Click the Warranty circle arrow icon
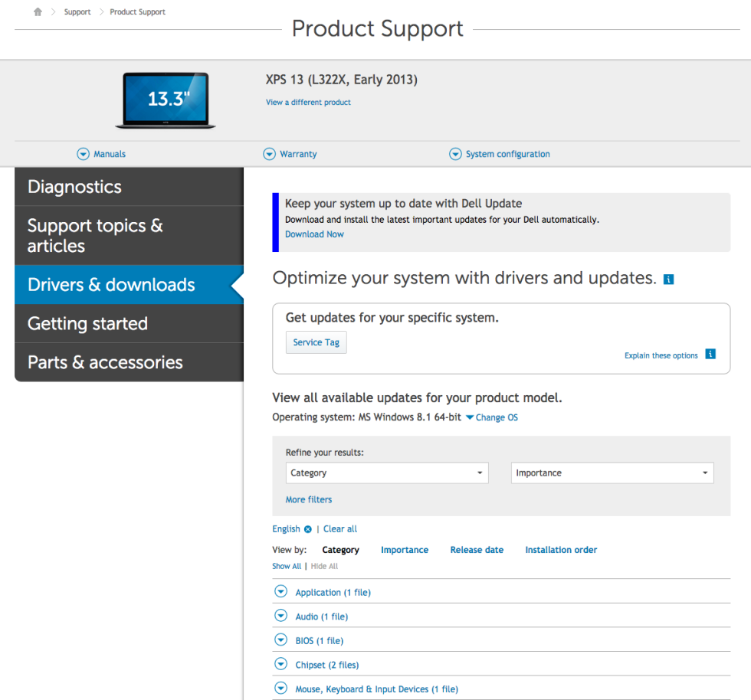 pyautogui.click(x=270, y=154)
